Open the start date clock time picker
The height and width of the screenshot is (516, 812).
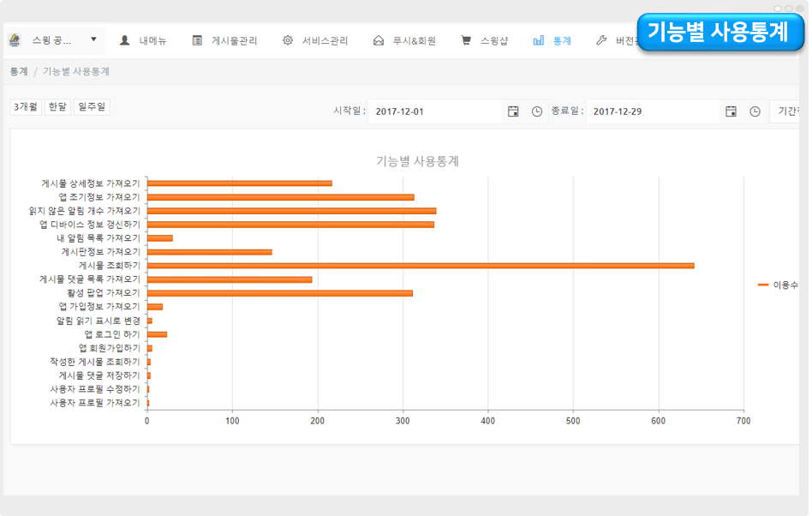(537, 111)
